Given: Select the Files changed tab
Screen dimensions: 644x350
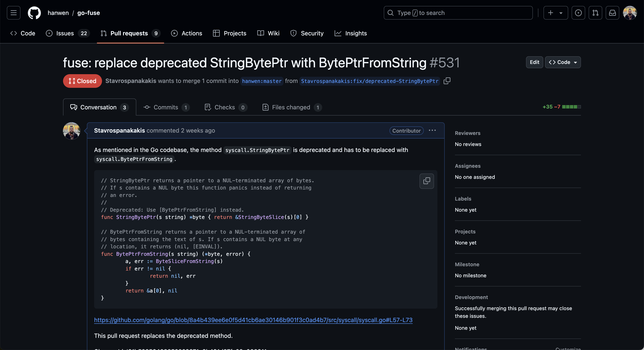Looking at the screenshot, I should (292, 107).
